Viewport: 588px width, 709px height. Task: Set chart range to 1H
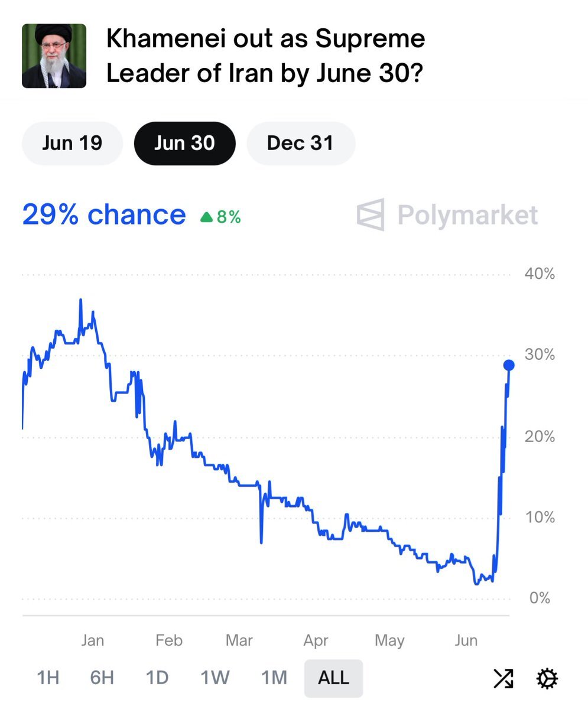48,678
